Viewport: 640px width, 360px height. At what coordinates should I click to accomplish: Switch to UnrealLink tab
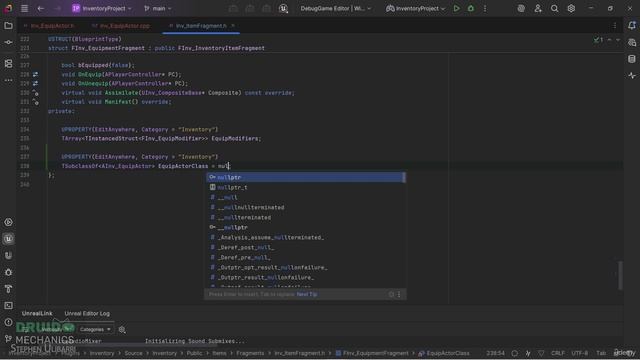(x=37, y=313)
